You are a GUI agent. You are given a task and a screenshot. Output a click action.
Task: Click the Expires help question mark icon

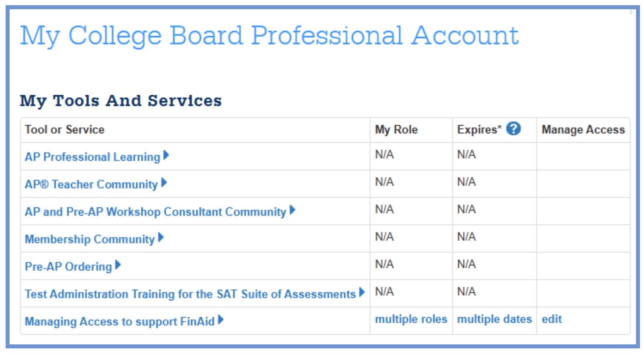pos(513,129)
